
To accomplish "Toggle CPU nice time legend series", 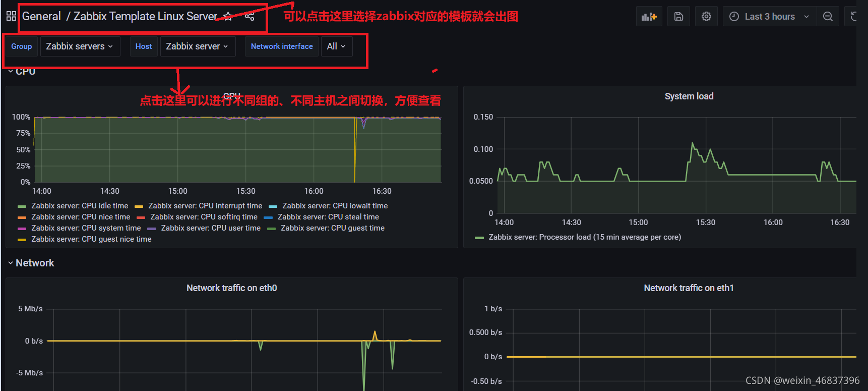I will point(81,217).
